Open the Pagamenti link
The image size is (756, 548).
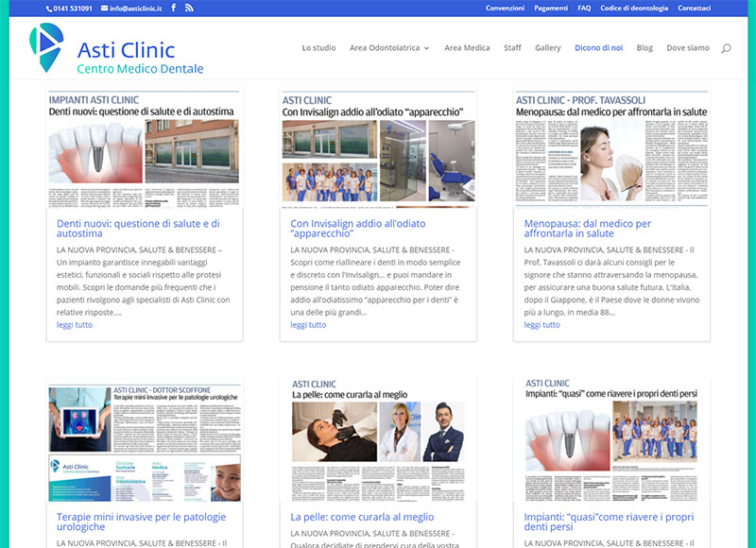[551, 9]
